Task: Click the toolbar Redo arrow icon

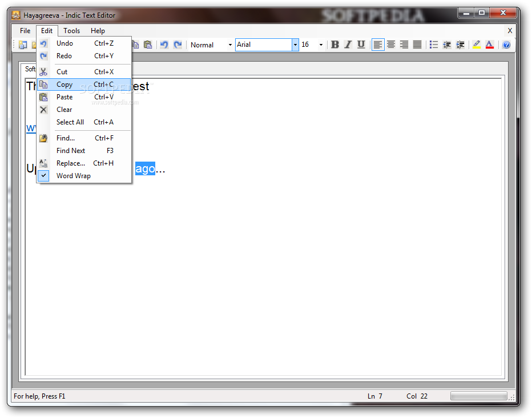Action: (178, 45)
